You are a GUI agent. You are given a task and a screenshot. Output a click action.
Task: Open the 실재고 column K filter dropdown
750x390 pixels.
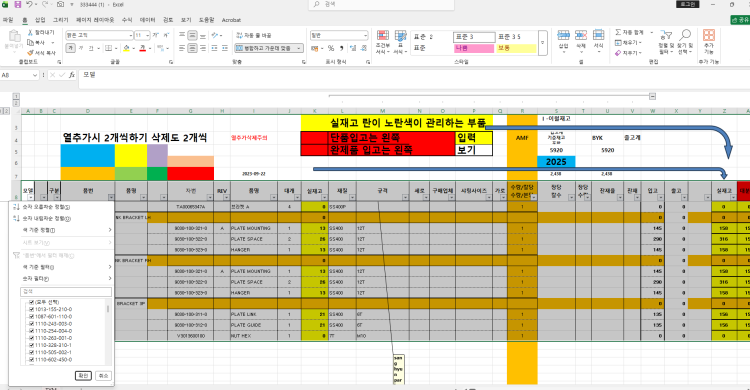(x=325, y=198)
